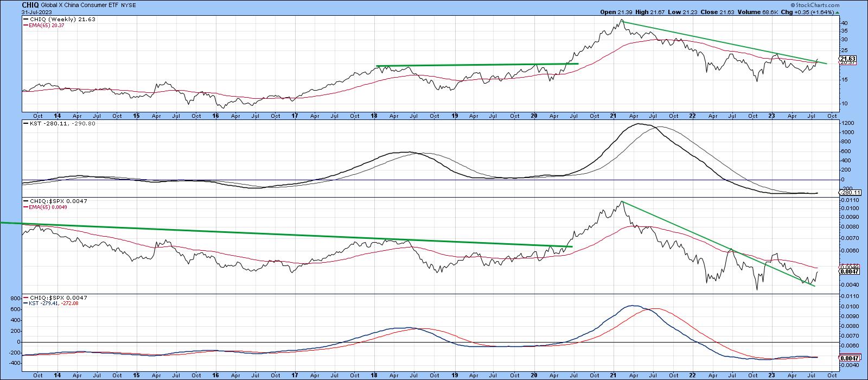The width and height of the screenshot is (868, 380).
Task: Click the boxed -280.11 KST axis tag
Action: click(849, 192)
